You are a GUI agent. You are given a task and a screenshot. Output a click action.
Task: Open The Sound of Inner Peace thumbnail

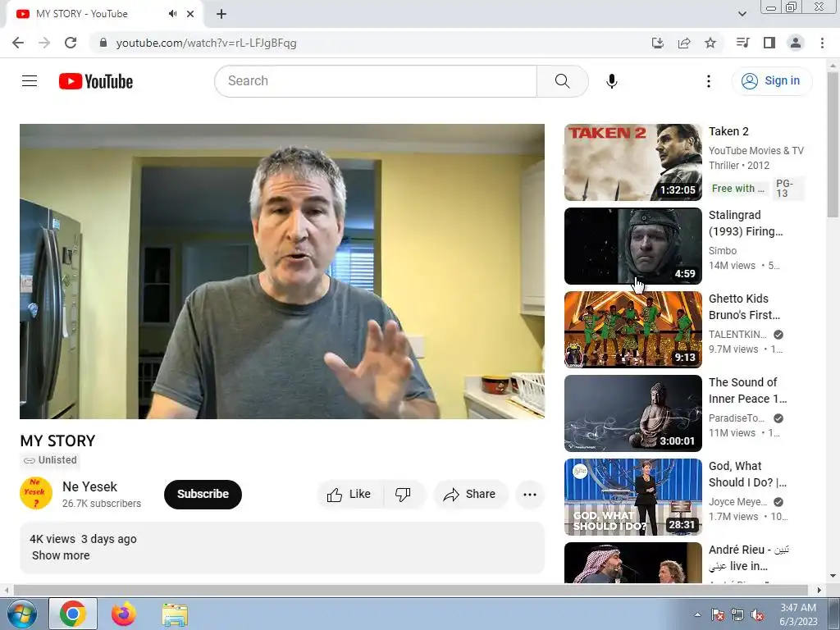click(x=632, y=413)
